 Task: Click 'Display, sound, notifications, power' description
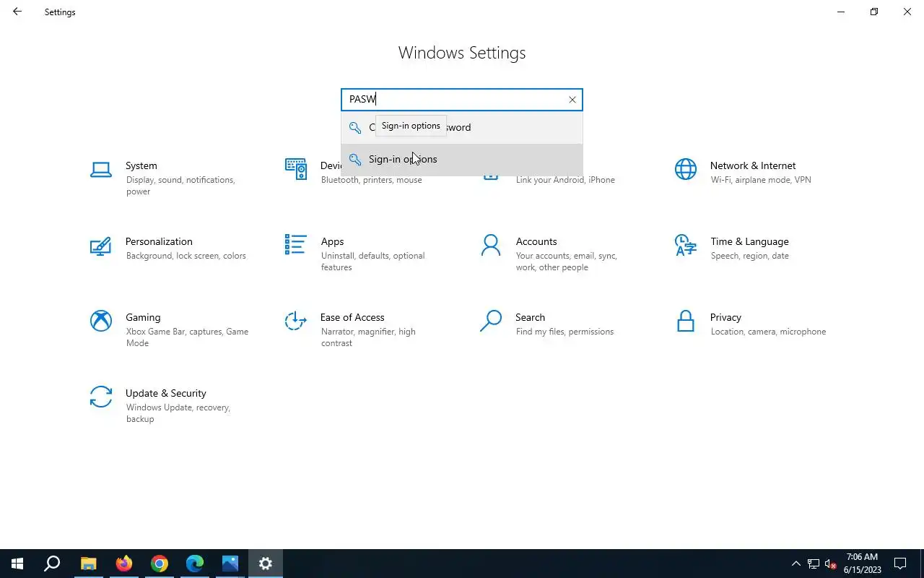click(180, 186)
